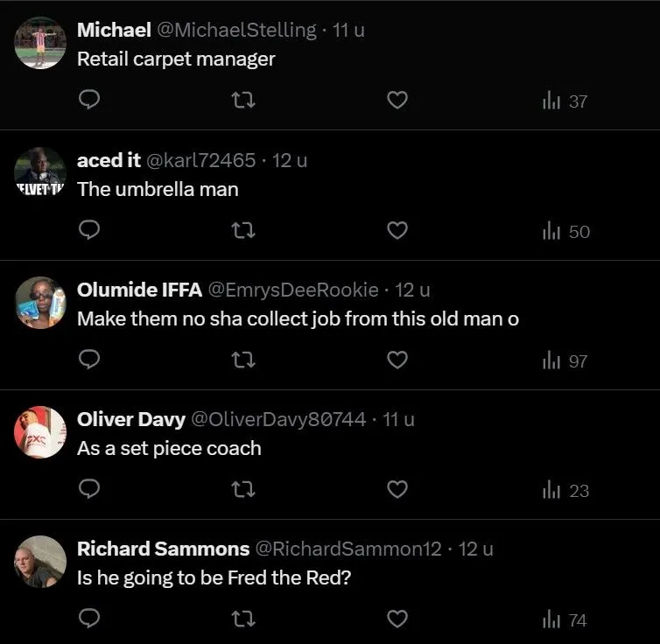
Task: Click Richard Sammons' avatar image
Action: (40, 562)
